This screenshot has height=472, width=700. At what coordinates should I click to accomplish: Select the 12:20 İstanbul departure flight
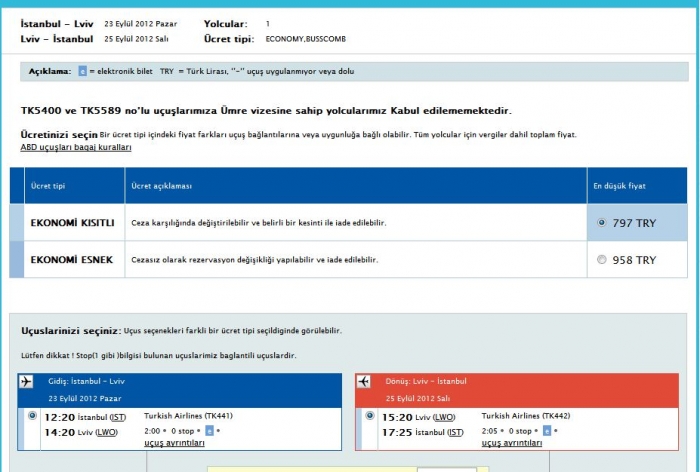coord(33,415)
